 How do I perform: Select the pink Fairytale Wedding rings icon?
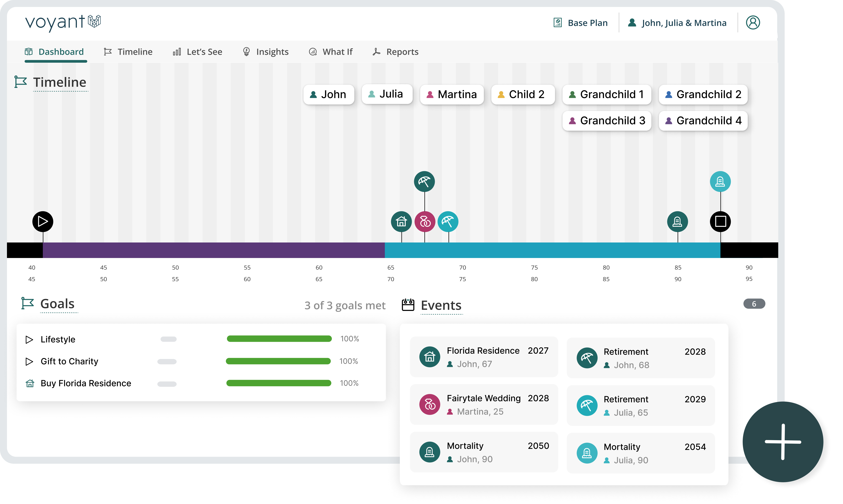coord(425,221)
